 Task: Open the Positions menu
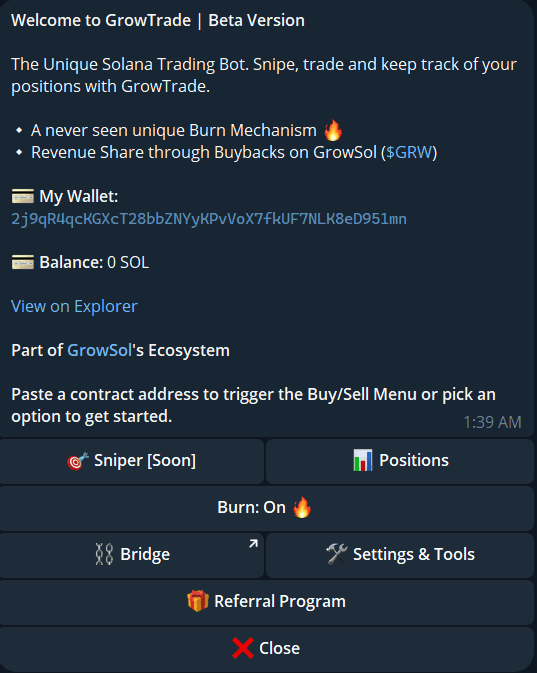(x=400, y=461)
